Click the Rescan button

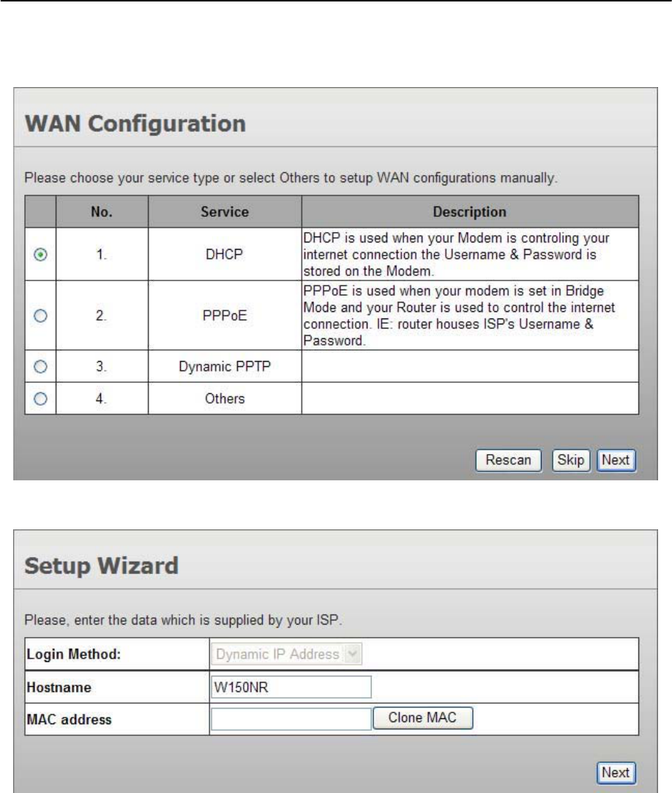coord(508,461)
